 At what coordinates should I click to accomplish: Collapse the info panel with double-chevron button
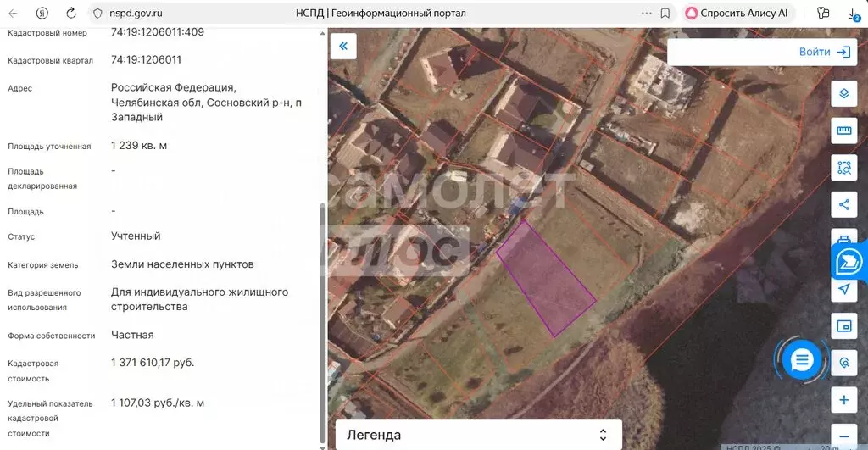pyautogui.click(x=343, y=46)
